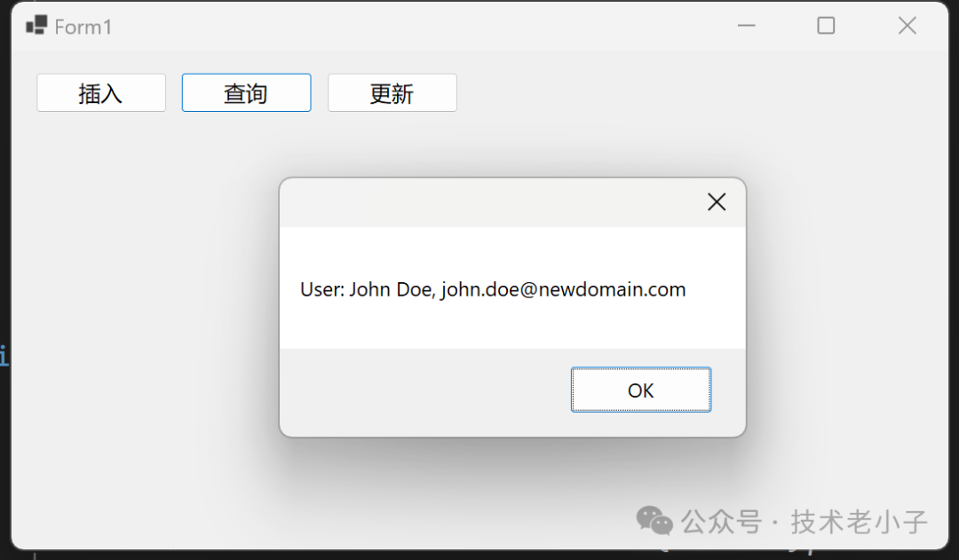Minimize the Form1 window
Image resolution: width=959 pixels, height=560 pixels.
[x=746, y=26]
